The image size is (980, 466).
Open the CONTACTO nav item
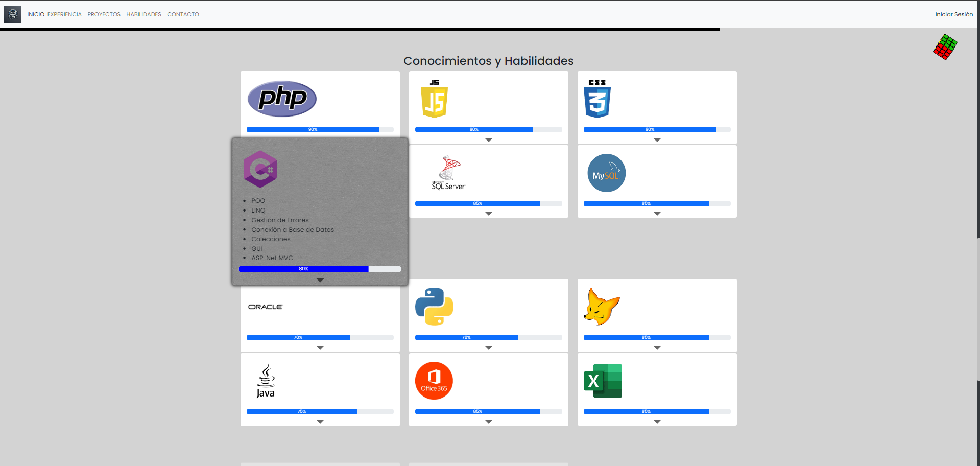point(183,14)
